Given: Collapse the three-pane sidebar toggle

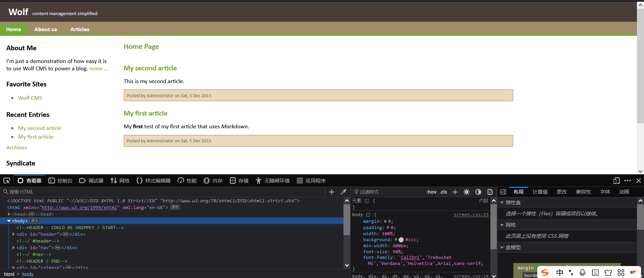Looking at the screenshot, I should pos(503,192).
